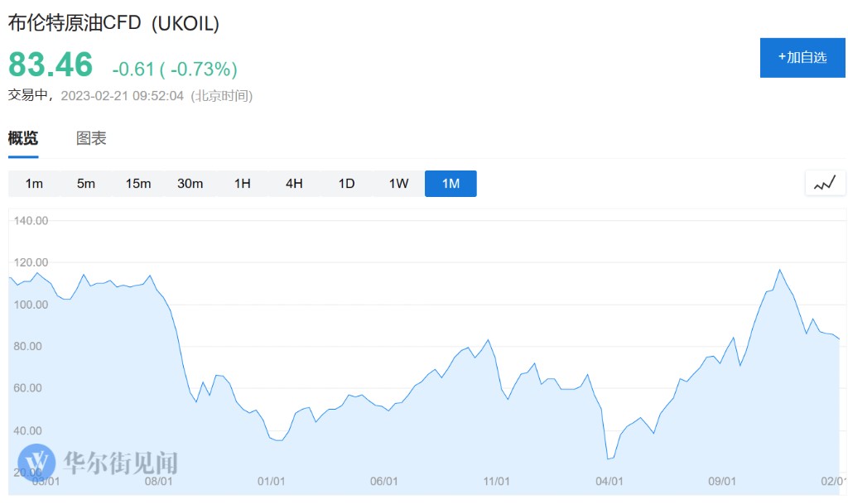Select the 1M monthly interval
Image resolution: width=848 pixels, height=504 pixels.
[x=450, y=184]
